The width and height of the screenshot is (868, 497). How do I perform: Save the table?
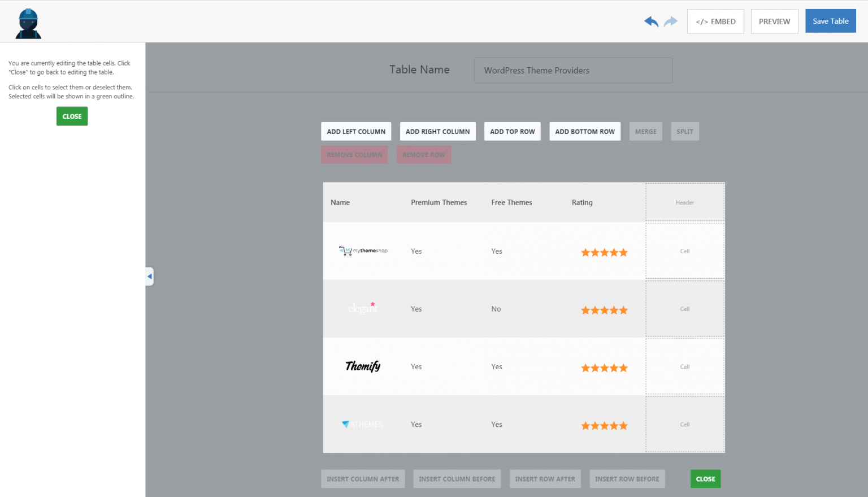click(831, 21)
